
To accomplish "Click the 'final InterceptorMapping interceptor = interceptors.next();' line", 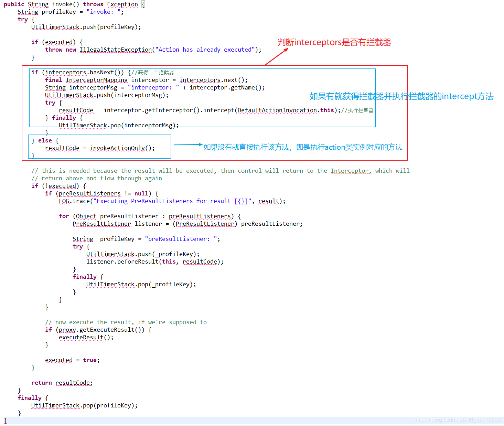I will [146, 80].
